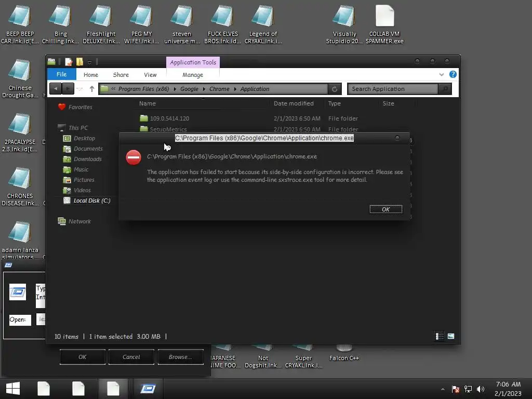The width and height of the screenshot is (532, 399).
Task: Go forward using the Explorer forward arrow
Action: [x=68, y=89]
